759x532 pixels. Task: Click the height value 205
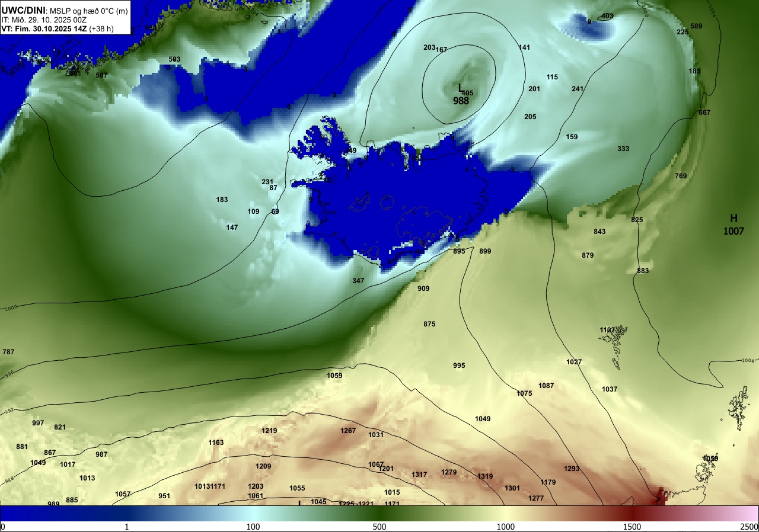[x=530, y=117]
